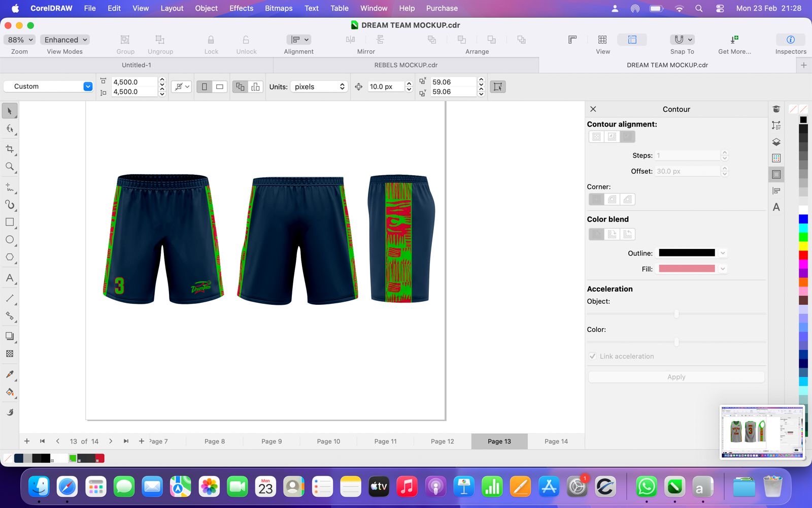This screenshot has height=508, width=812.
Task: Open the Inspectors panel
Action: pos(790,40)
